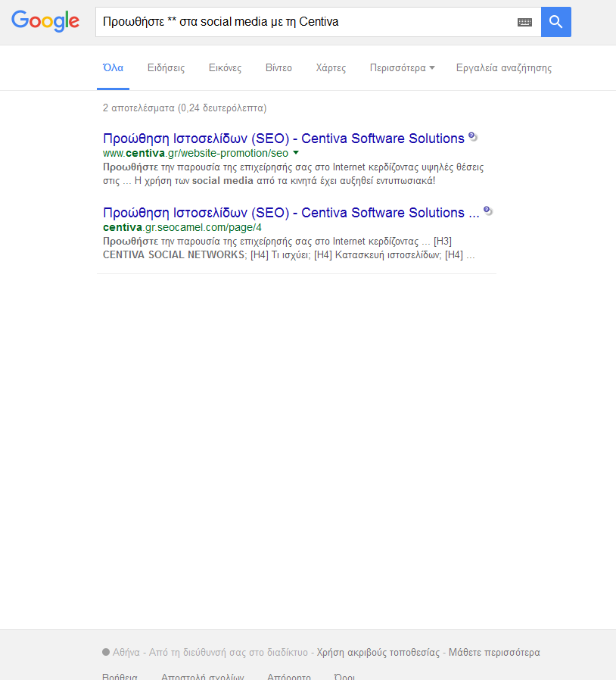This screenshot has width=616, height=680.
Task: Open the Χάρτες tab
Action: [331, 68]
